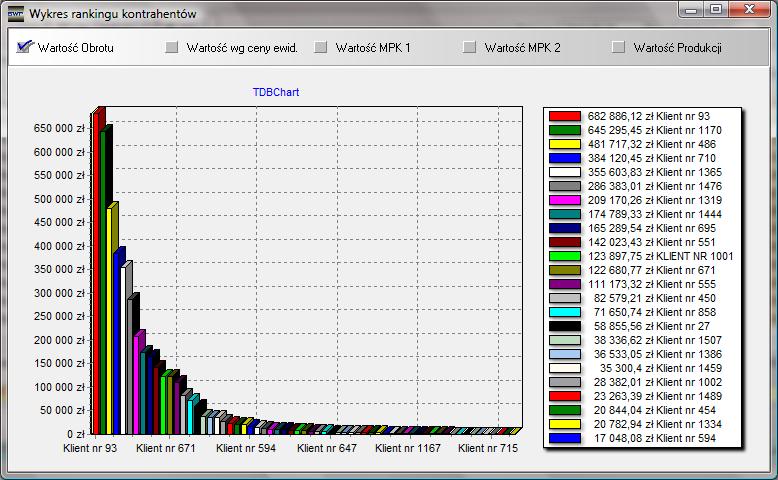Click the TDBChart chart title
The width and height of the screenshot is (778, 480).
276,92
